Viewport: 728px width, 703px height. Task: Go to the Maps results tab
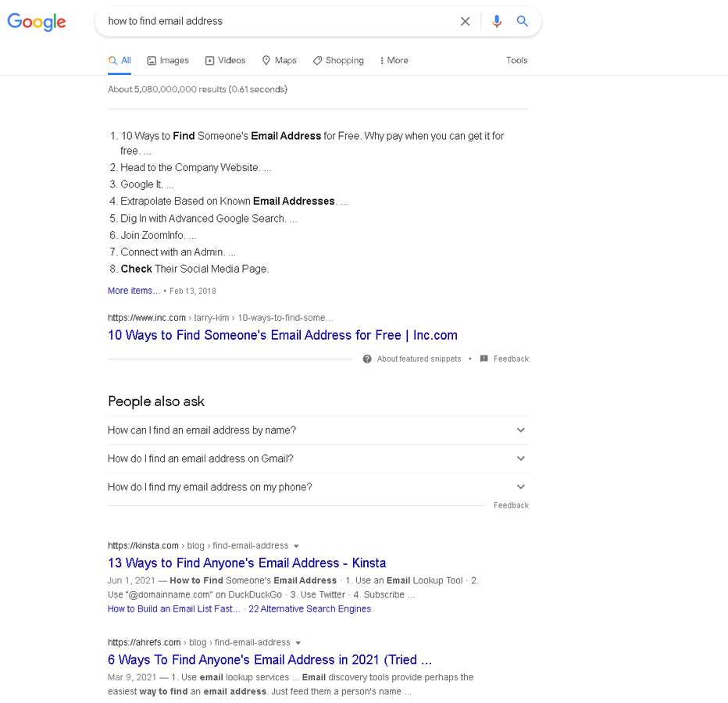279,60
